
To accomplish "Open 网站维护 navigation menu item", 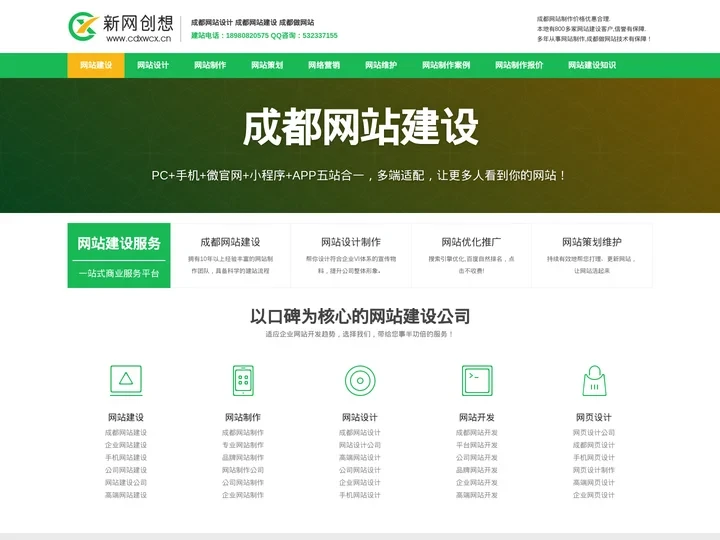I will pyautogui.click(x=381, y=65).
